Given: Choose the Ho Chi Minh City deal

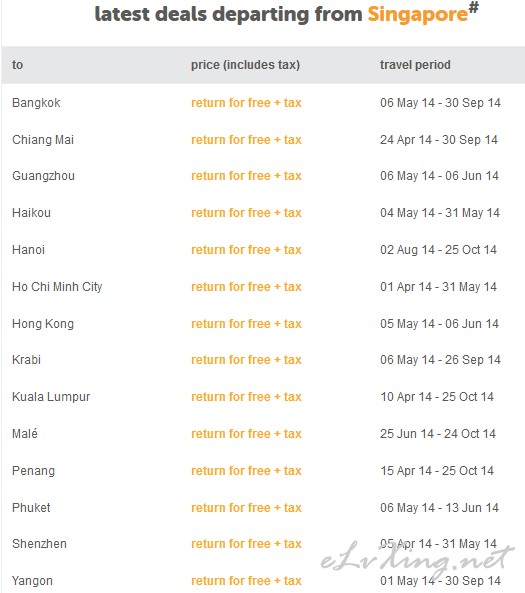Looking at the screenshot, I should 246,287.
